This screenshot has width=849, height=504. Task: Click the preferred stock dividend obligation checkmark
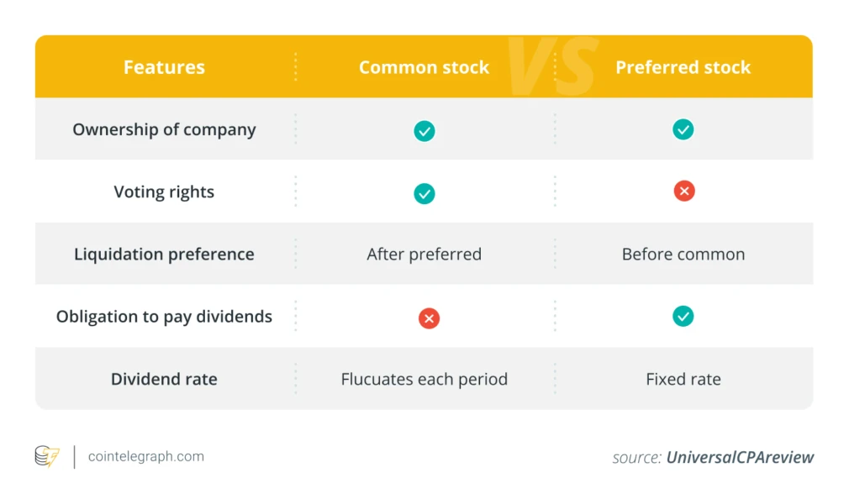683,316
